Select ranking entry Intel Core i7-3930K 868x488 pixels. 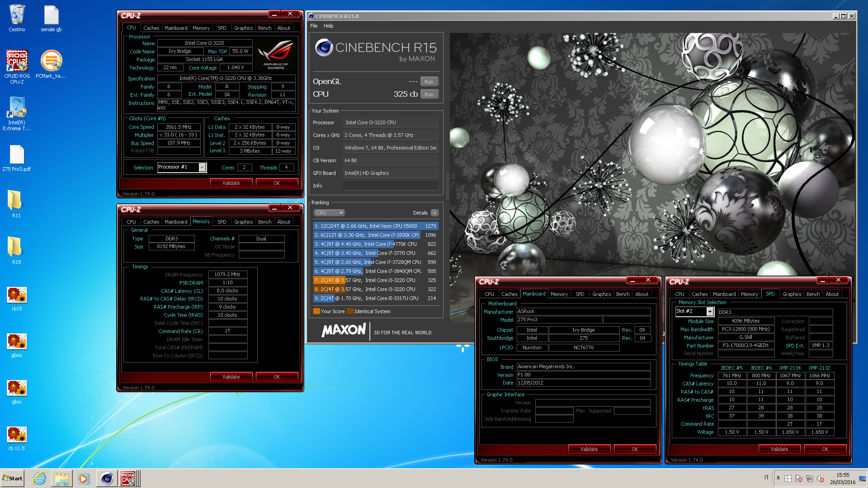click(375, 235)
